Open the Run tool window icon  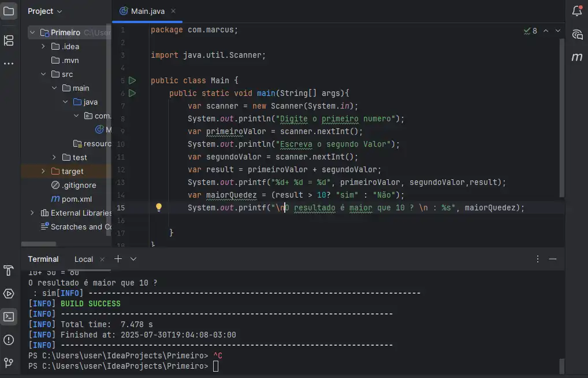pos(8,294)
